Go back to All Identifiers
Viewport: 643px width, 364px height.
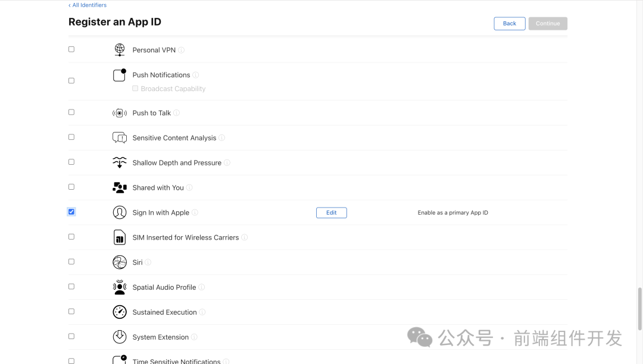click(x=88, y=5)
